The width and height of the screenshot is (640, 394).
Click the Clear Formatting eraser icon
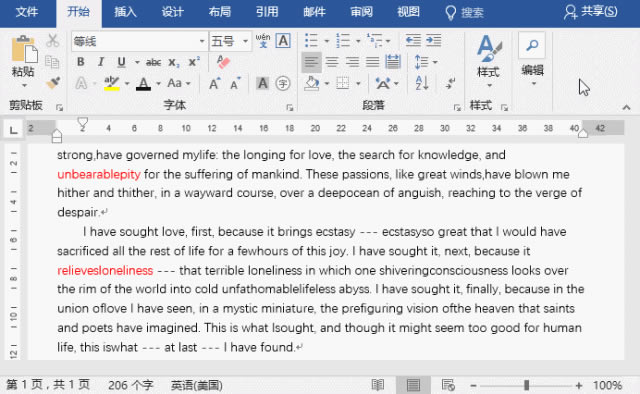[x=223, y=62]
